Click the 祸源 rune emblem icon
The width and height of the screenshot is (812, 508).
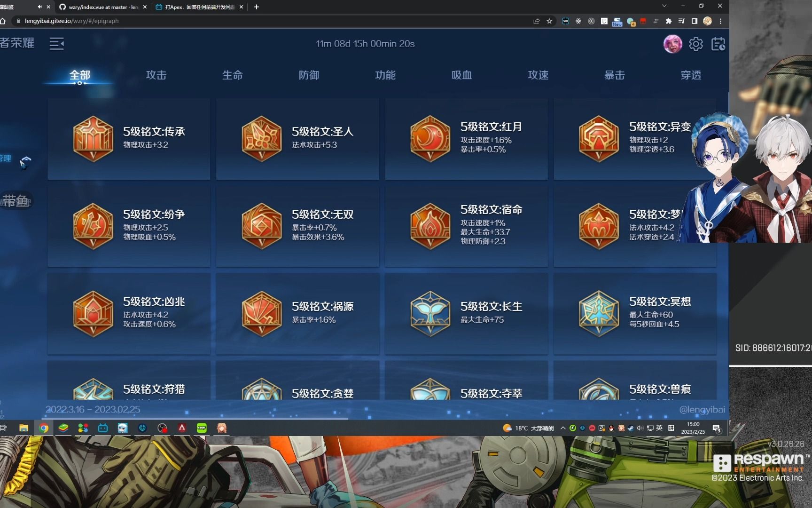(x=261, y=314)
